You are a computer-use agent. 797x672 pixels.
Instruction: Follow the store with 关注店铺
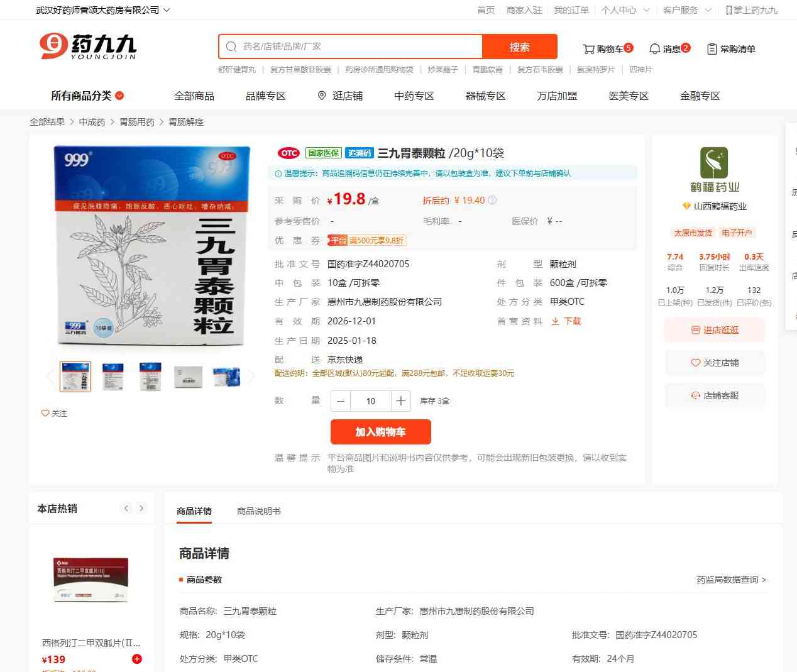pyautogui.click(x=715, y=363)
